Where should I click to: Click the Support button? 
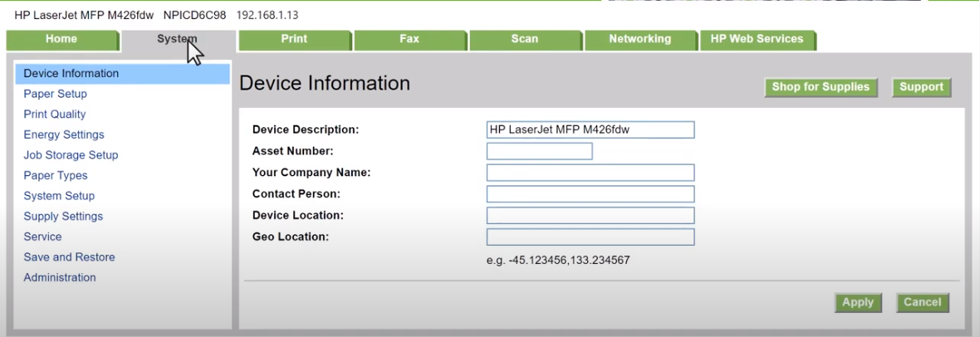(921, 87)
